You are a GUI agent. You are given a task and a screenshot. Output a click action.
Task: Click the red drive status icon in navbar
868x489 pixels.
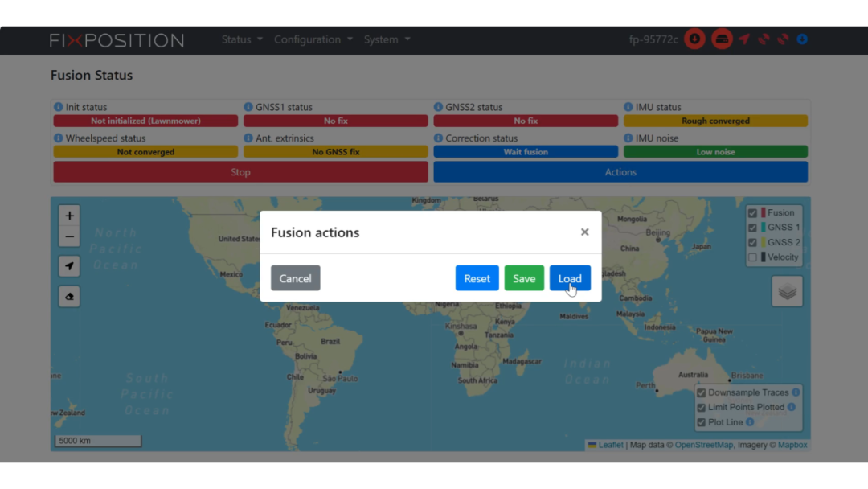tap(722, 39)
